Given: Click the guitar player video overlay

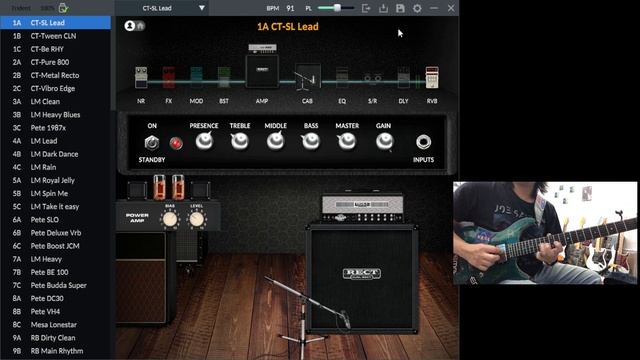Looking at the screenshot, I should pos(545,233).
